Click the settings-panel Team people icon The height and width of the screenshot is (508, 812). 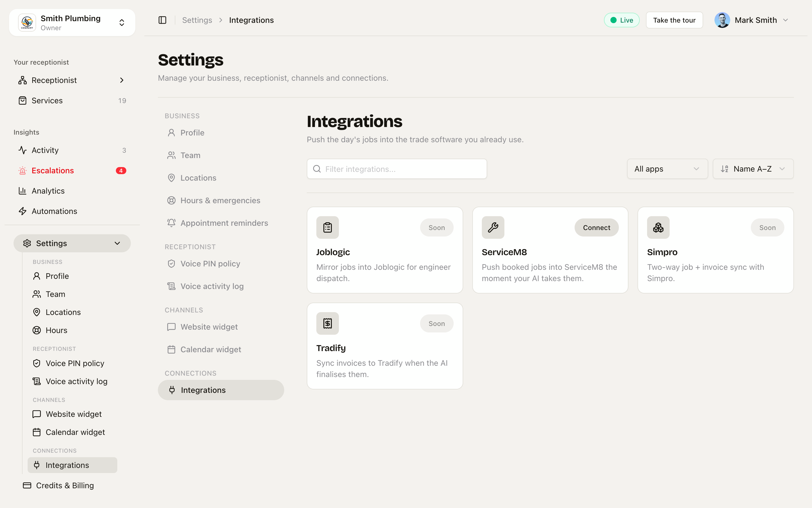(171, 155)
